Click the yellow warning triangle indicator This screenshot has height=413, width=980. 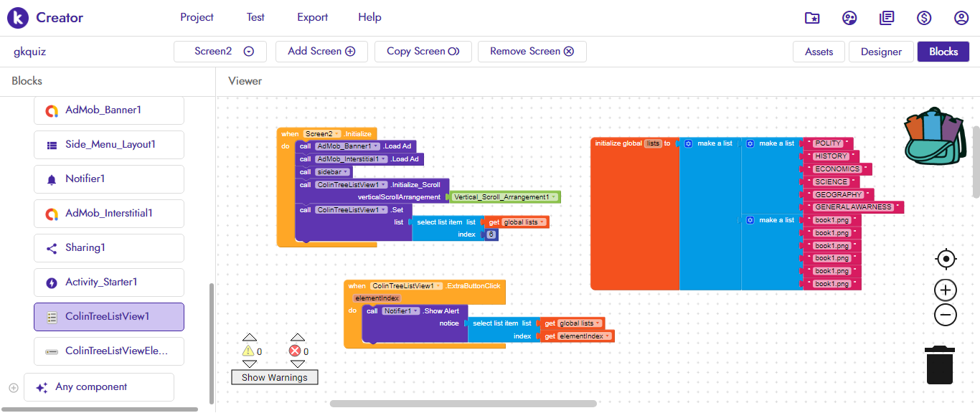[x=248, y=351]
